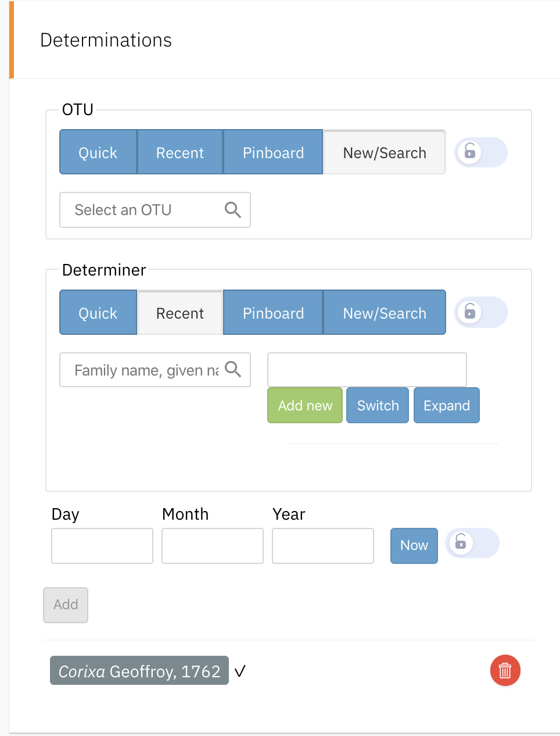Toggle the lock next to the Now button
This screenshot has width=560, height=736.
(472, 544)
